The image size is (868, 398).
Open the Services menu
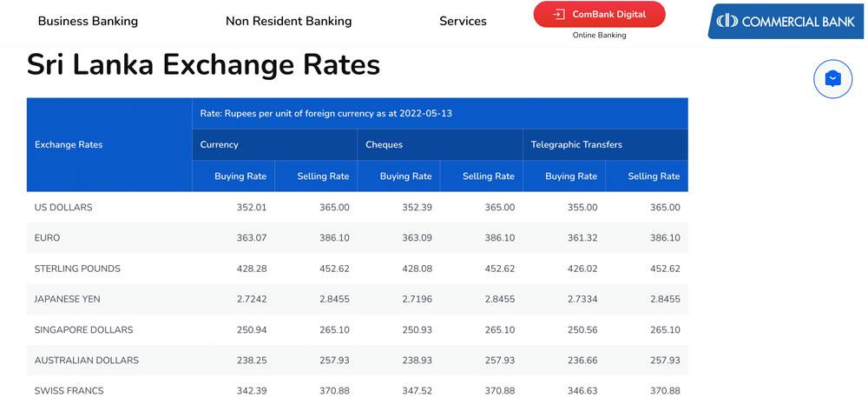(463, 21)
